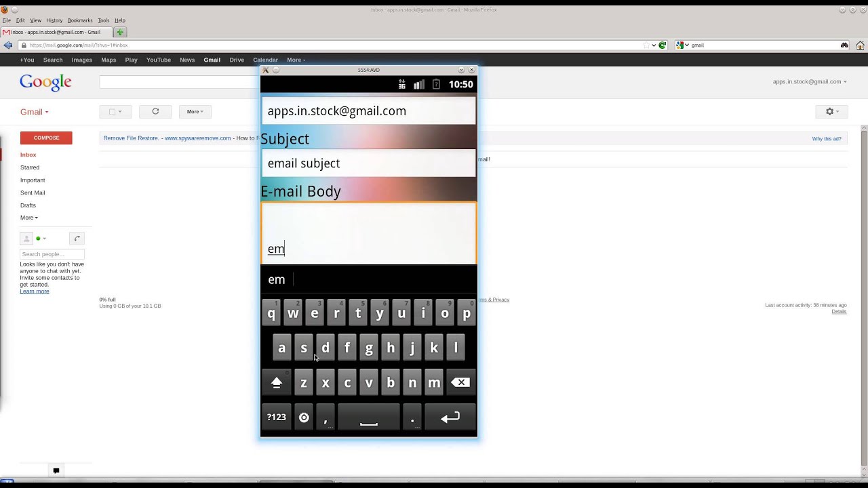868x488 pixels.
Task: Click the Details account activity link
Action: tap(839, 311)
